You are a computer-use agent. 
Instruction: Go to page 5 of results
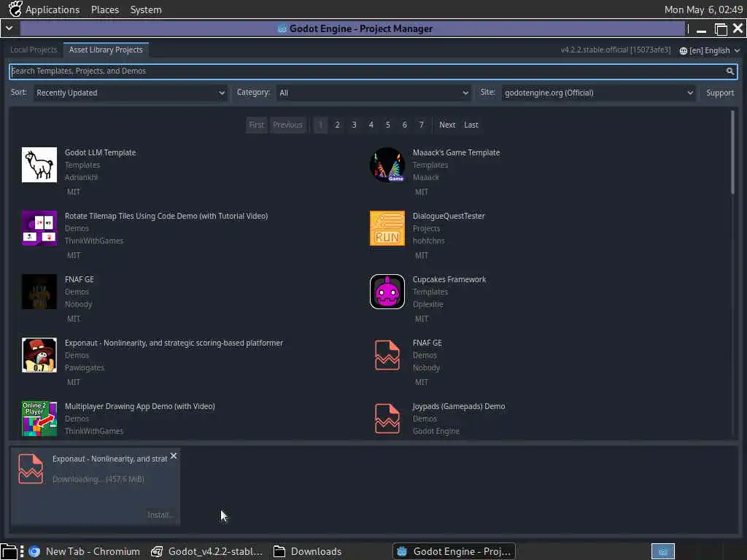pyautogui.click(x=388, y=125)
